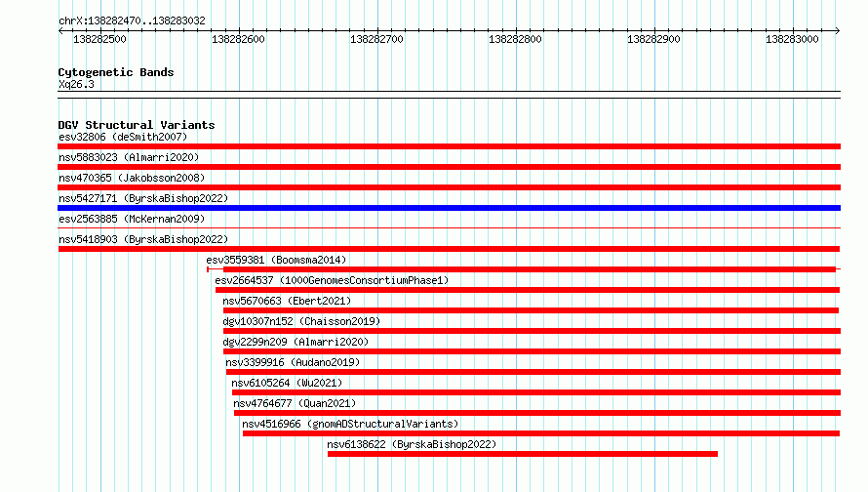Click esv3559381 (Boomsma2014) label
Viewport: 868px width, 492px height.
coord(276,260)
